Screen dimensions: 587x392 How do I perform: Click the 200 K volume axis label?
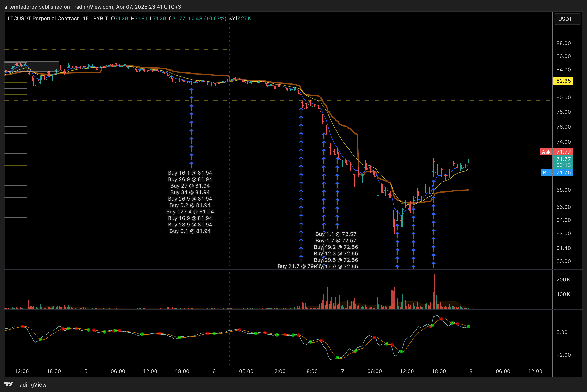pos(563,280)
